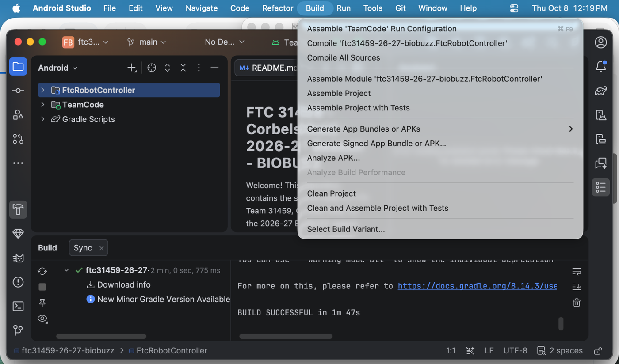619x364 pixels.
Task: Expand all nodes in the Project tree
Action: [x=168, y=68]
